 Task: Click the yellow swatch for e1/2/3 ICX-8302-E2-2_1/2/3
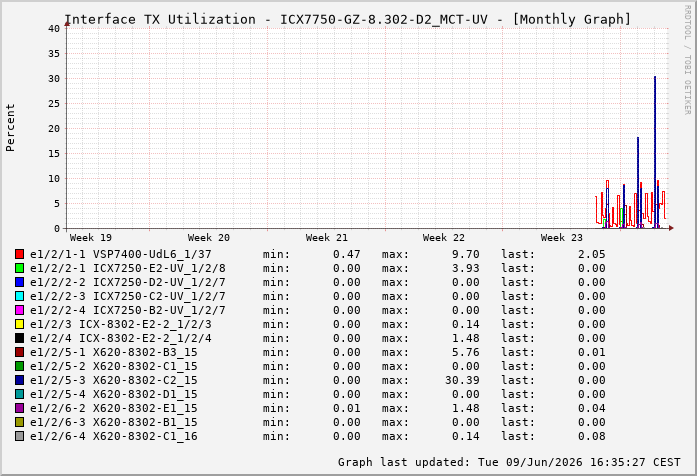coord(19,324)
